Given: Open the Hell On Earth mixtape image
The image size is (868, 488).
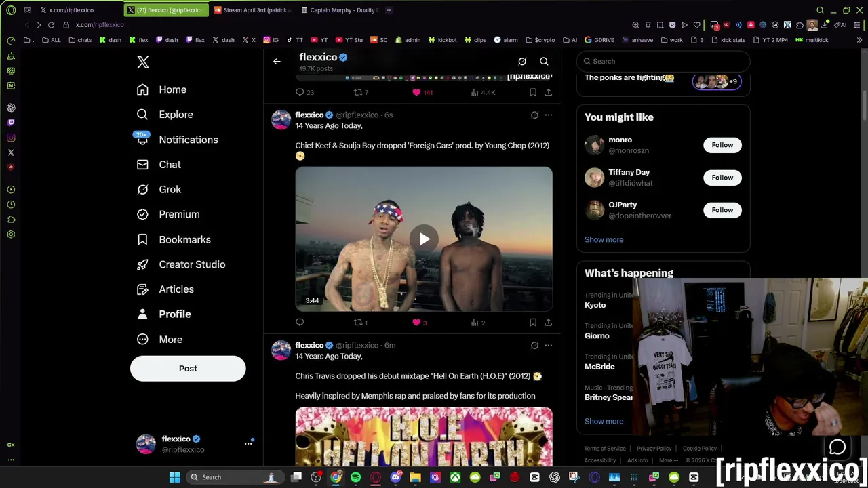Looking at the screenshot, I should point(424,437).
